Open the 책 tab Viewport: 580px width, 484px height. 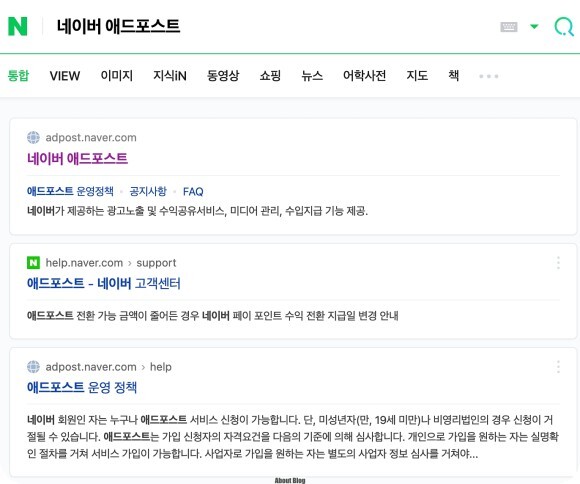pyautogui.click(x=453, y=75)
